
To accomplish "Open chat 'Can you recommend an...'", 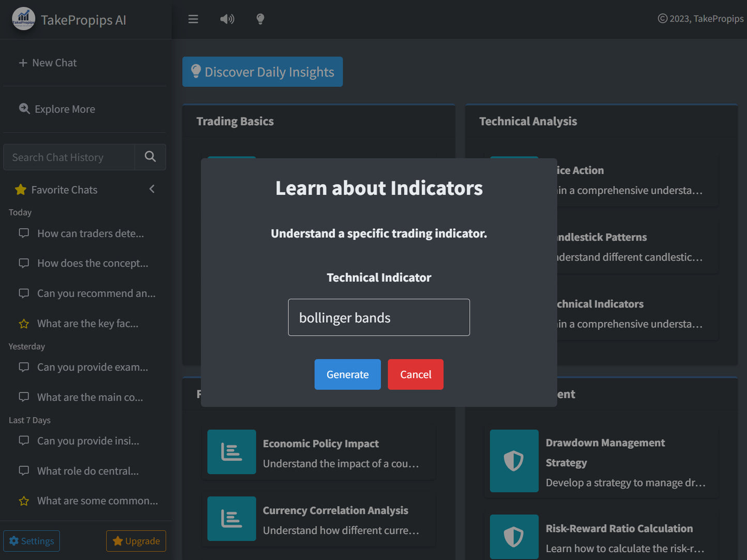I will pos(96,293).
